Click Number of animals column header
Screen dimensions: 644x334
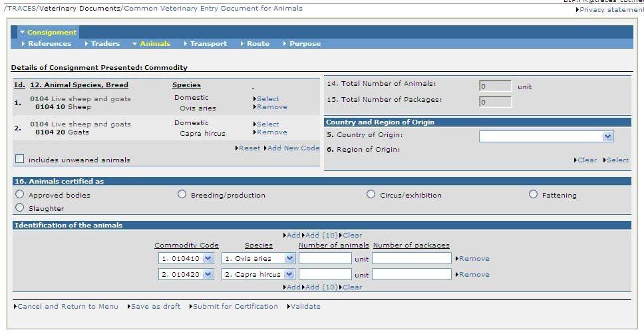333,246
